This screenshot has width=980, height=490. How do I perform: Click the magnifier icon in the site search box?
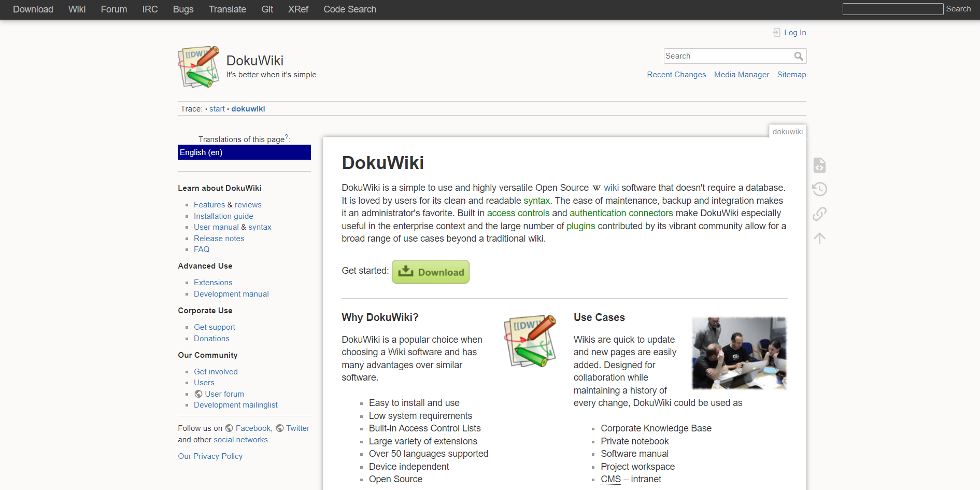(x=799, y=56)
